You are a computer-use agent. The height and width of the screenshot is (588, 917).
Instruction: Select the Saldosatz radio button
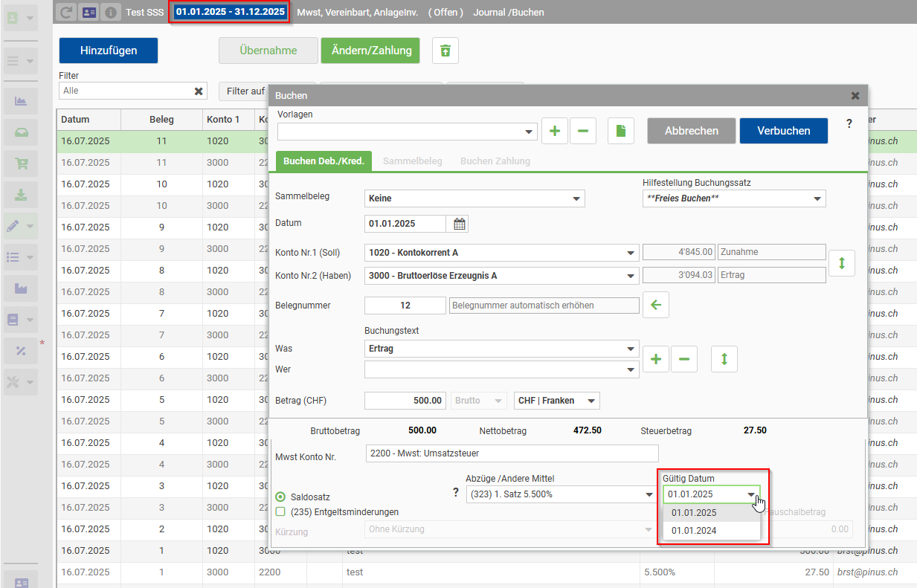tap(280, 497)
